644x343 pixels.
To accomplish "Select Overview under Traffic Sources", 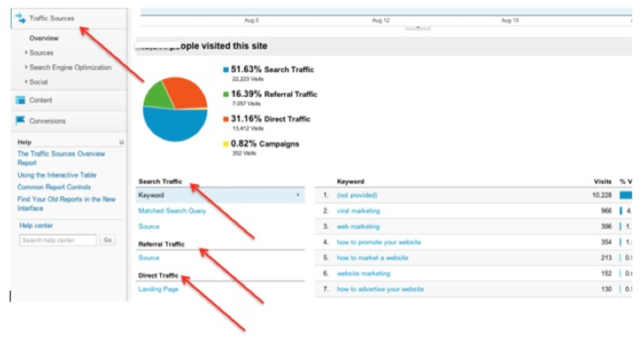I will (43, 38).
